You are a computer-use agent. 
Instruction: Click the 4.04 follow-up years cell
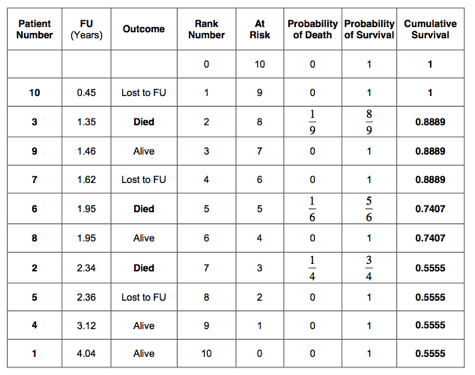(x=86, y=353)
